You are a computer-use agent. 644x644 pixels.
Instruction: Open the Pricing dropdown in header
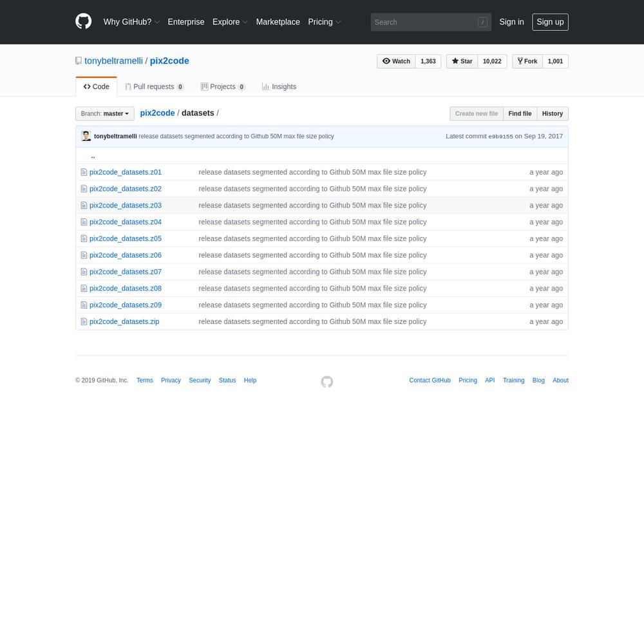(325, 22)
